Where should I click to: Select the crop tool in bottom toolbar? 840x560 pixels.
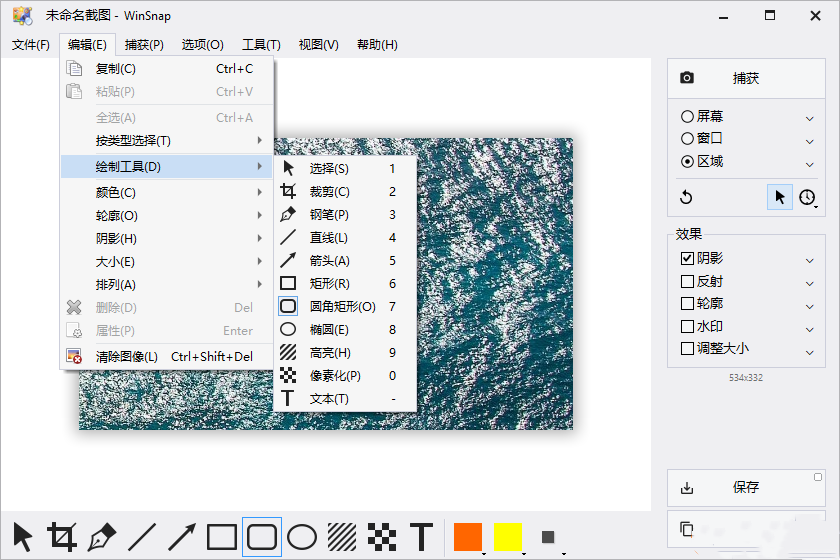(62, 537)
